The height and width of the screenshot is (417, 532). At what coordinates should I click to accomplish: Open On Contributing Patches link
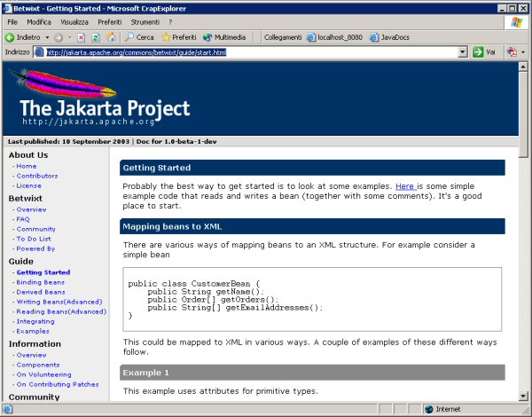click(58, 385)
